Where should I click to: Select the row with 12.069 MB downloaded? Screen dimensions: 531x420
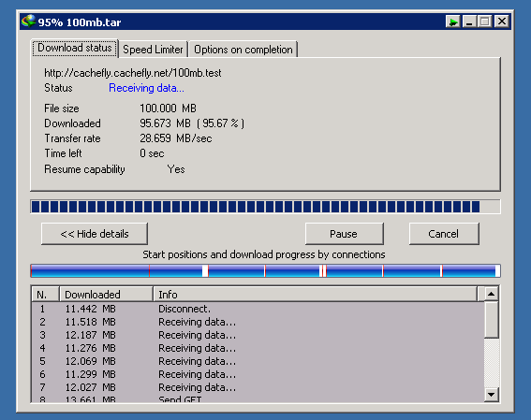[258, 361]
